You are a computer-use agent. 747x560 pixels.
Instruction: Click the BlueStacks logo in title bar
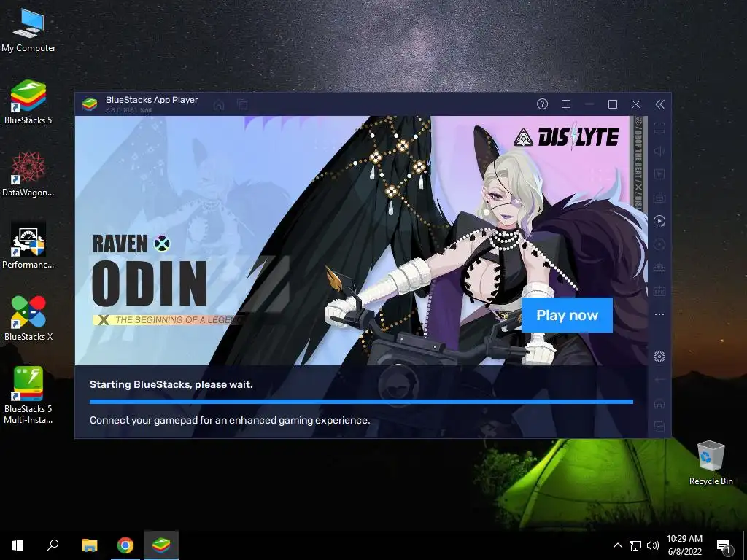(x=90, y=104)
